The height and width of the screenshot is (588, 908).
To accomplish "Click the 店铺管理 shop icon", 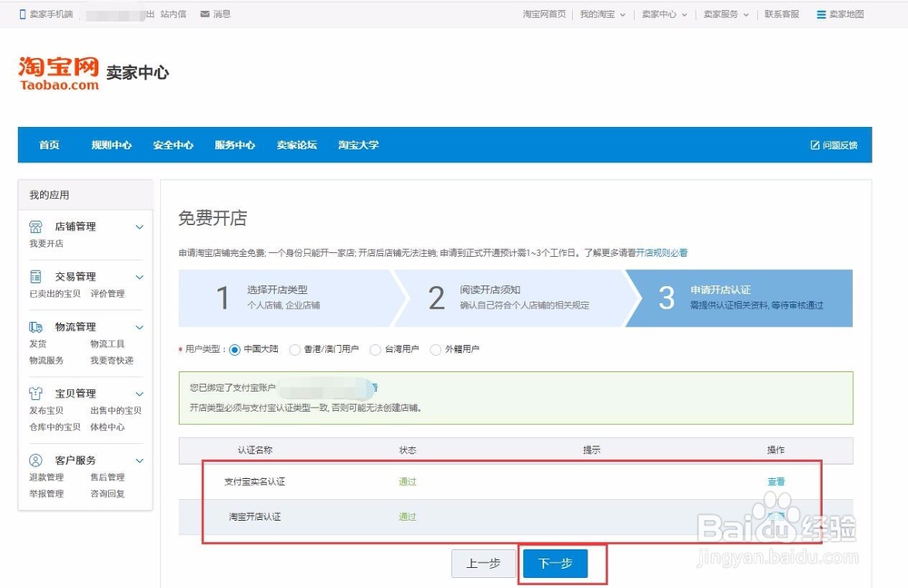I will [x=36, y=226].
